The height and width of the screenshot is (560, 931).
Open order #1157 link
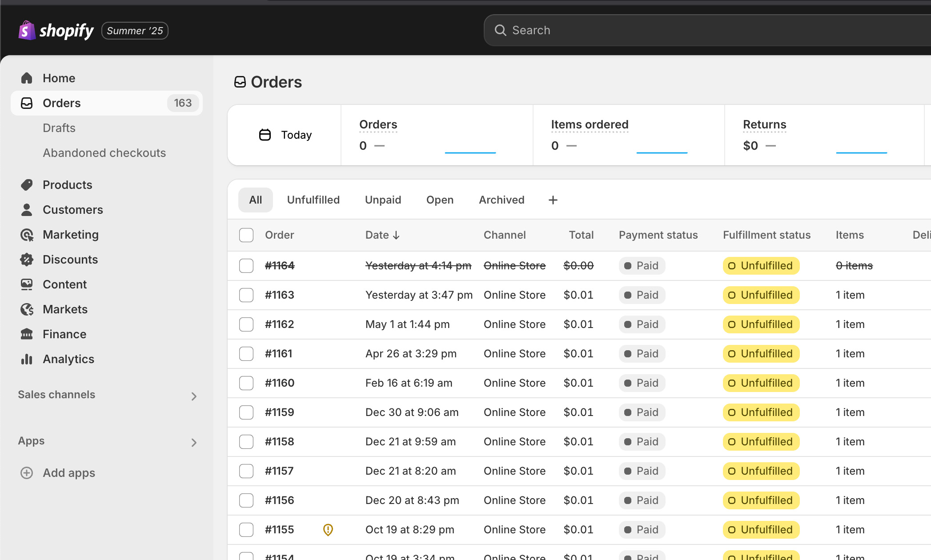279,471
